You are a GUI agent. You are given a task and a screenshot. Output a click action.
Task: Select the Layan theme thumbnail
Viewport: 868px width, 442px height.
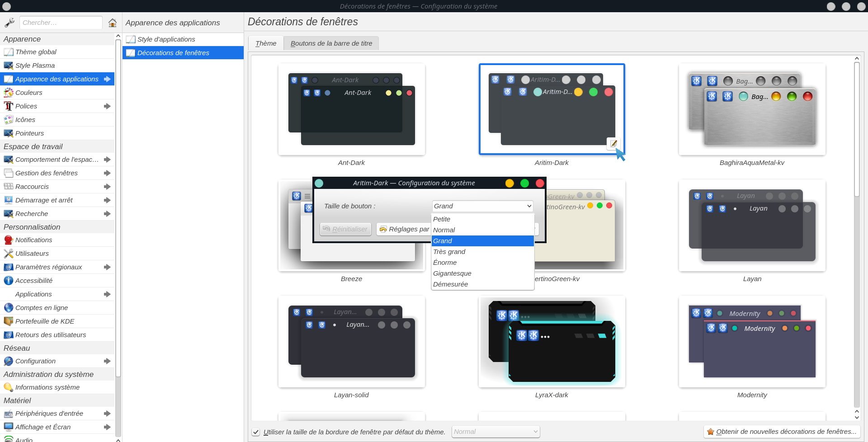coord(752,226)
